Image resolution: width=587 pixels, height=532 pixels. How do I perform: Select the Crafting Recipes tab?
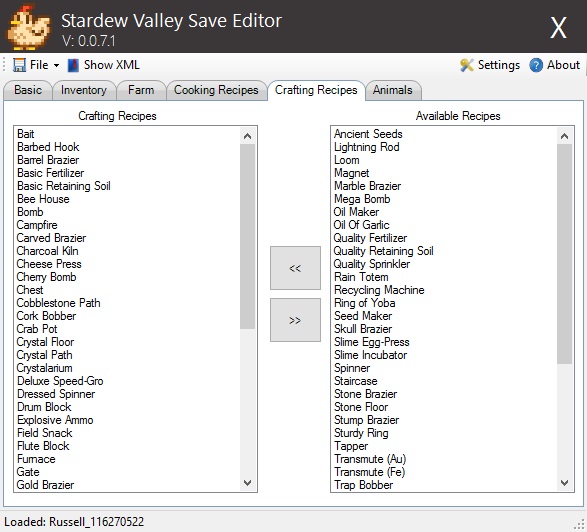(316, 90)
